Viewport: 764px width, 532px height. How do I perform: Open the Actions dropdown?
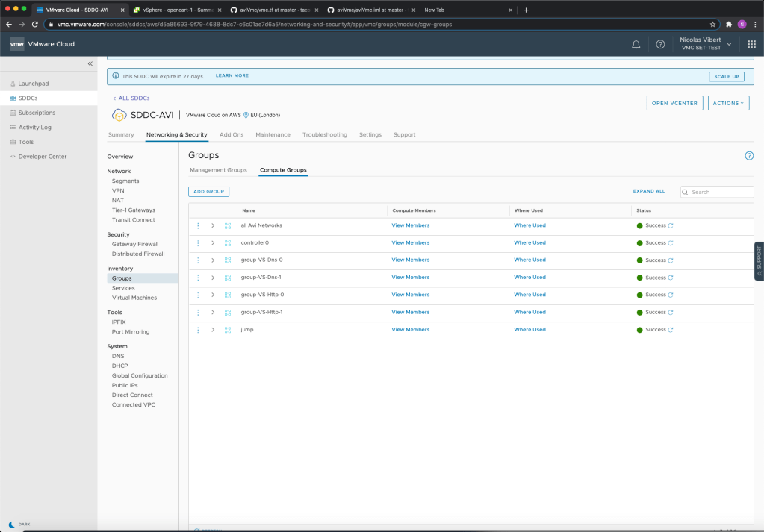(728, 103)
